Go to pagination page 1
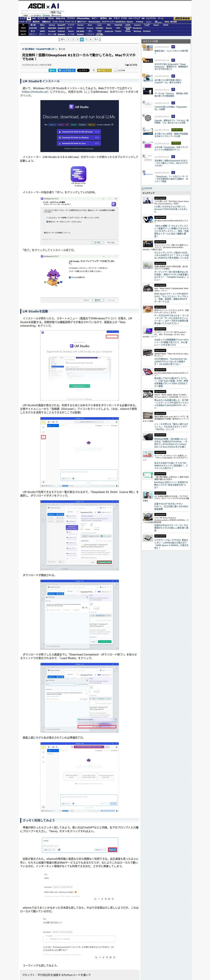Image resolution: width=210 pixels, height=980 pixels. (69, 40)
